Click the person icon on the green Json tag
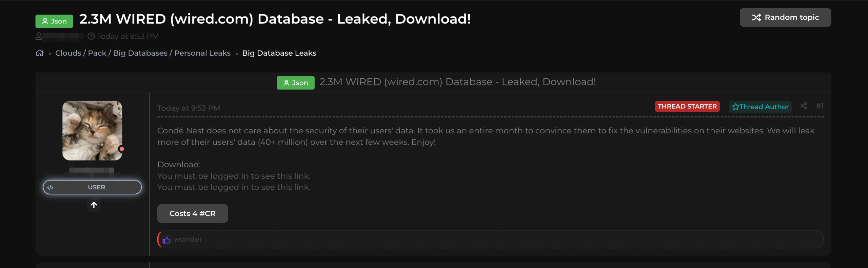Viewport: 868px width, 268px height. tap(45, 21)
